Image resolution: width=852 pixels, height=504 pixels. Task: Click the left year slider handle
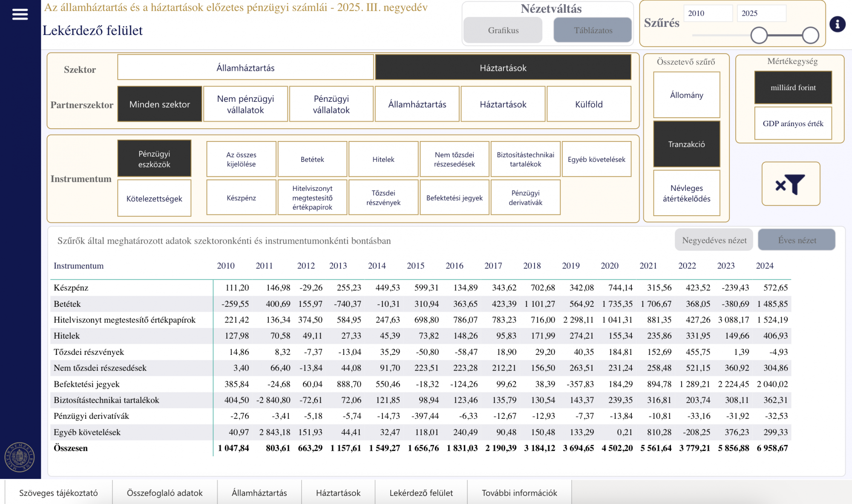(x=759, y=35)
